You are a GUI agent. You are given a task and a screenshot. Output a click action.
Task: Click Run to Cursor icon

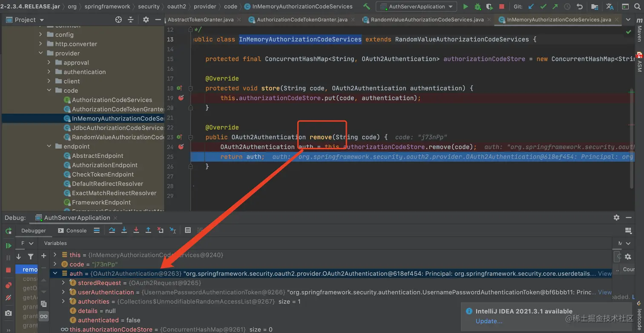click(172, 230)
